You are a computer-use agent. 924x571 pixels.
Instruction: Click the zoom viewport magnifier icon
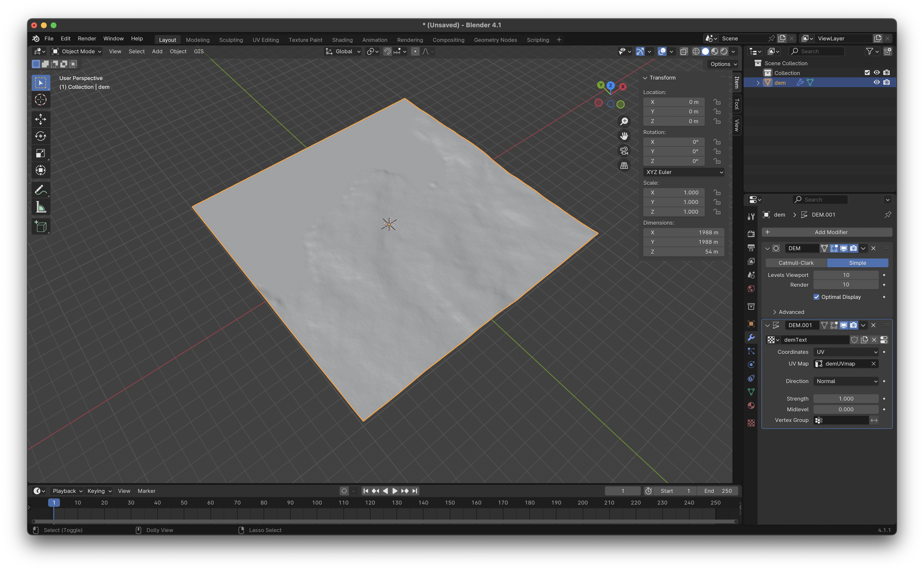coord(624,121)
